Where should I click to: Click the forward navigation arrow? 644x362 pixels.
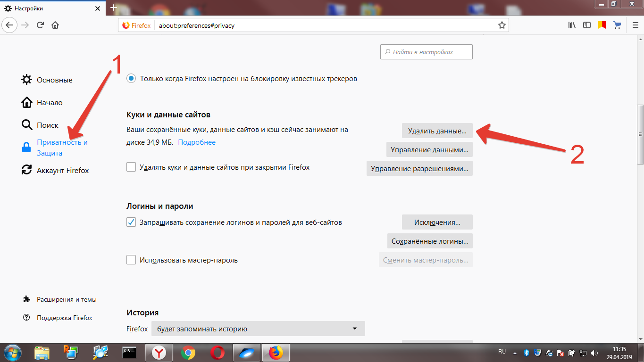pos(25,25)
